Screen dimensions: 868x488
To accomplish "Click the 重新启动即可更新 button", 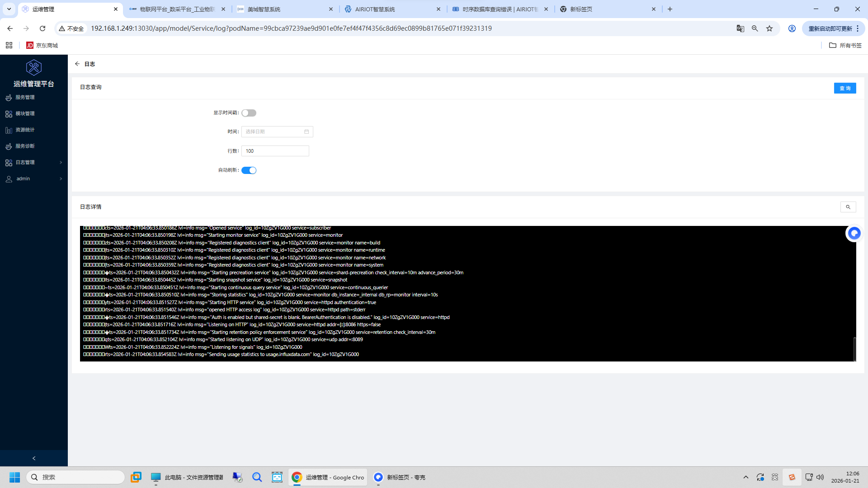I will [x=830, y=28].
